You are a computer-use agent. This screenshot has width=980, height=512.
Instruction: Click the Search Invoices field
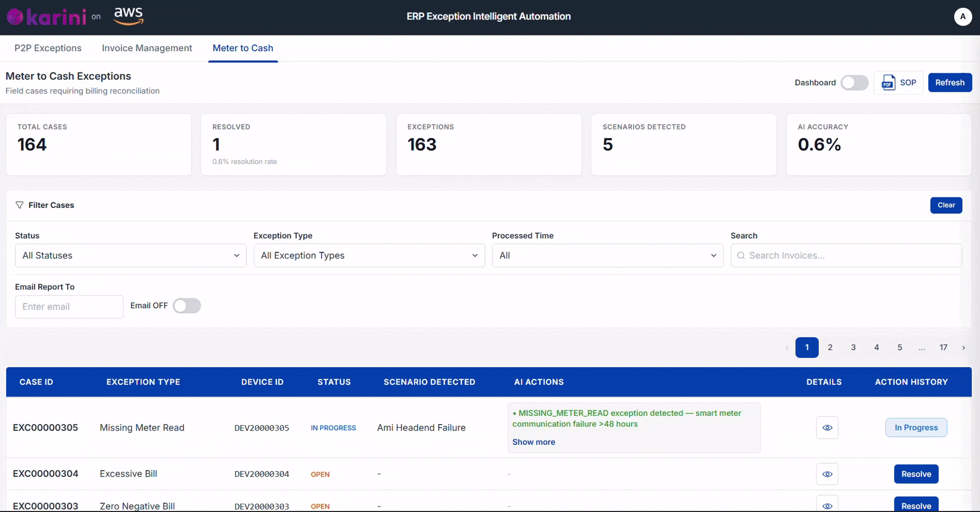846,256
